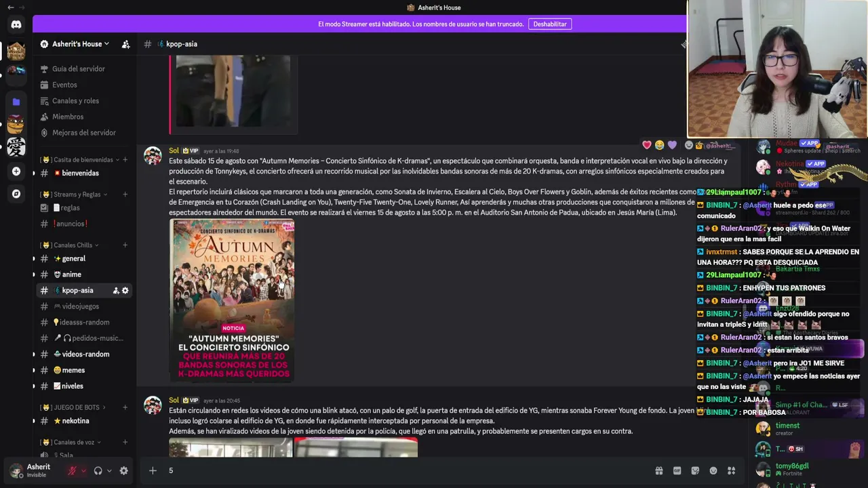Collapse the Casita de bienvenidas category
868x488 pixels.
point(81,160)
